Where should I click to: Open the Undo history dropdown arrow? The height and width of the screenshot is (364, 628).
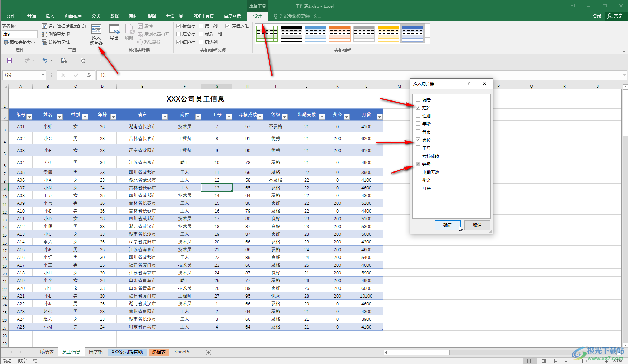tap(51, 60)
